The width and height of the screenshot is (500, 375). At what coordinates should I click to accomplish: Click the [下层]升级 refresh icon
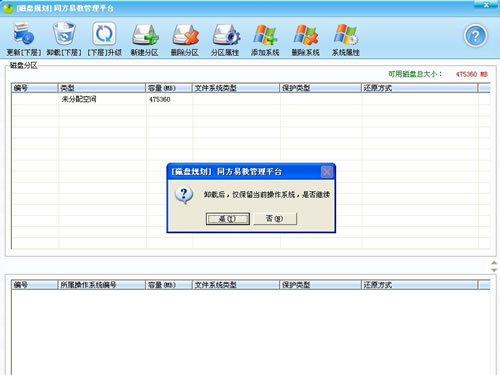(x=104, y=33)
